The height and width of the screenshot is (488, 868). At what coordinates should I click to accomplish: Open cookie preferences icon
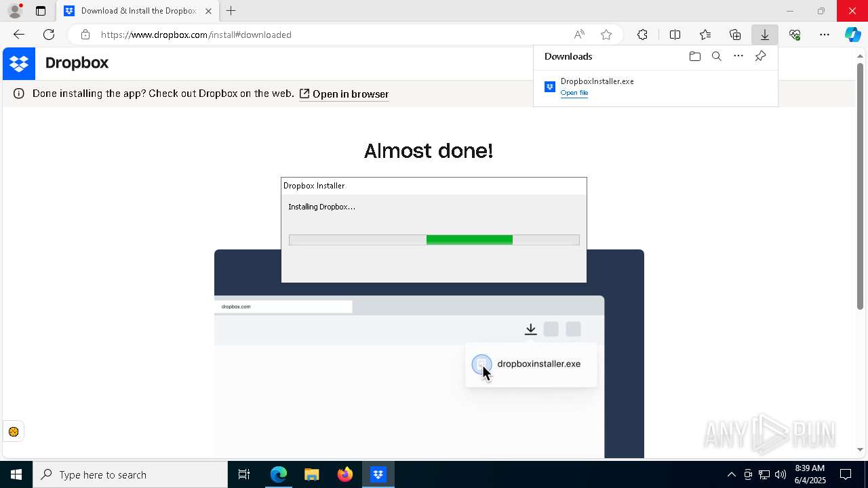14,432
